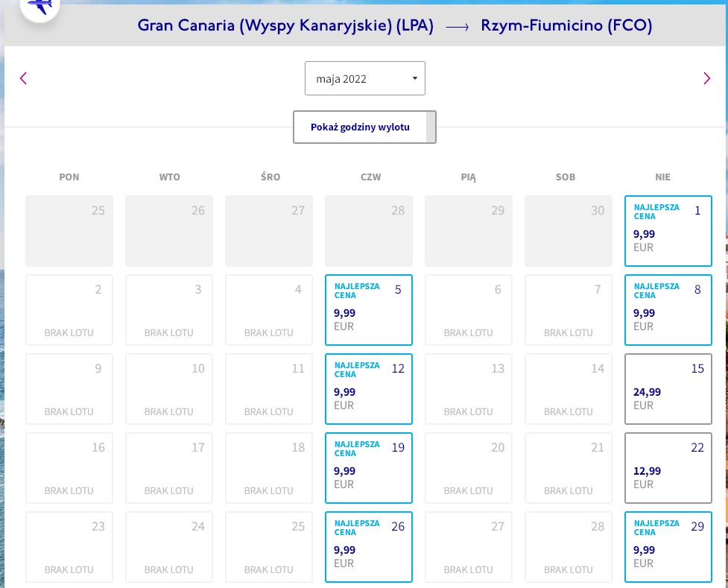Choose May 22 flight for 12,99 EUR
Screen dimensions: 728x588
[668, 468]
